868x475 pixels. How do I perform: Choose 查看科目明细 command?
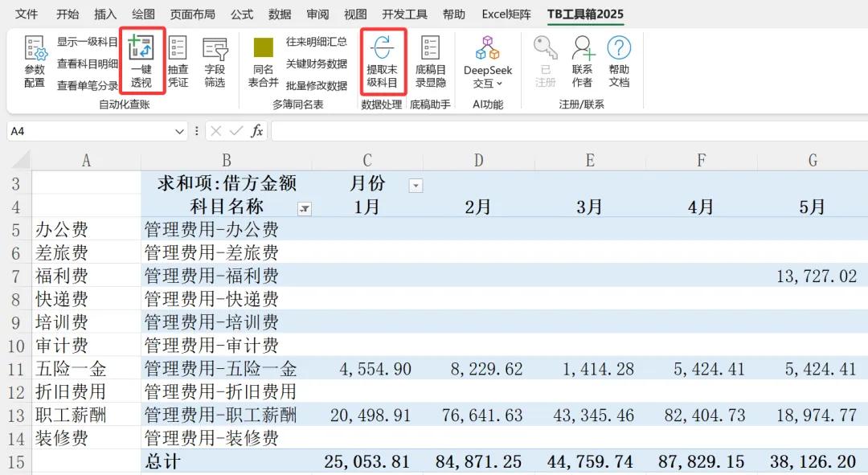[88, 63]
